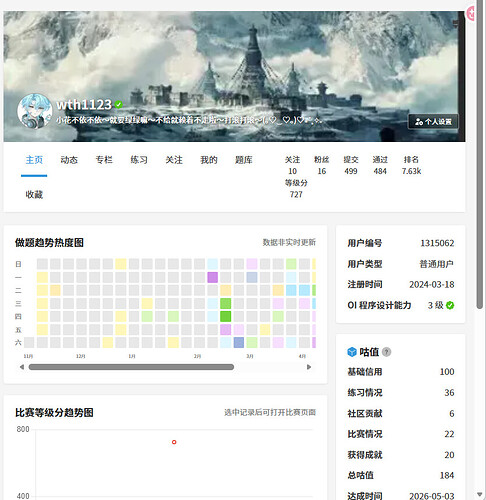Click the 通过 484 passed count
The image size is (486, 500).
tap(380, 165)
